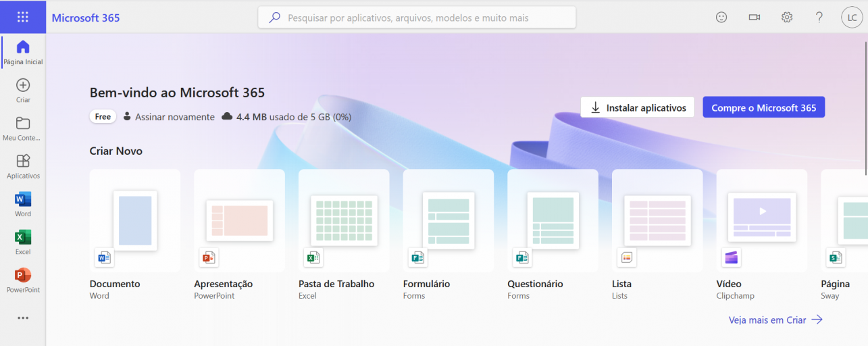Screen dimensions: 868x346
Task: Click the Microsoft 365 title link
Action: (x=86, y=18)
